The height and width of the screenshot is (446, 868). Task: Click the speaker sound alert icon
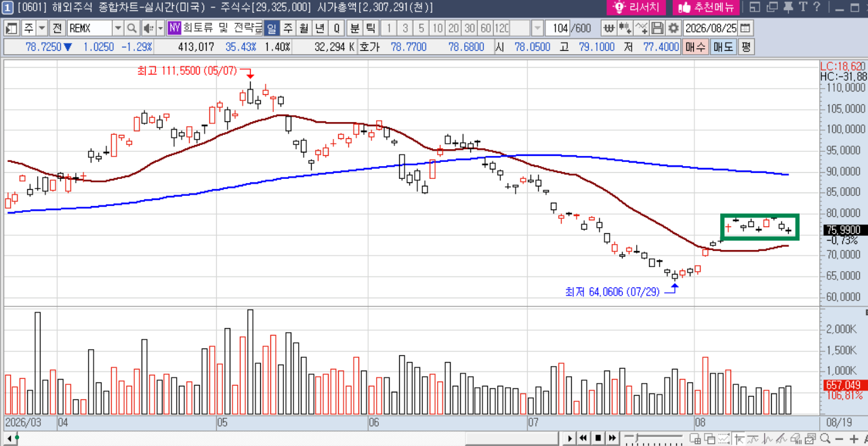148,28
